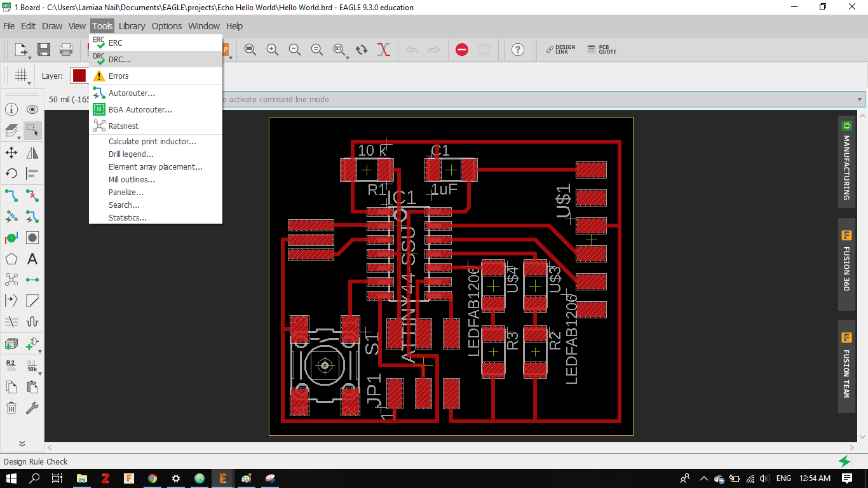Image resolution: width=868 pixels, height=488 pixels.
Task: Open the Manufacturing side panel tab
Action: tap(846, 161)
